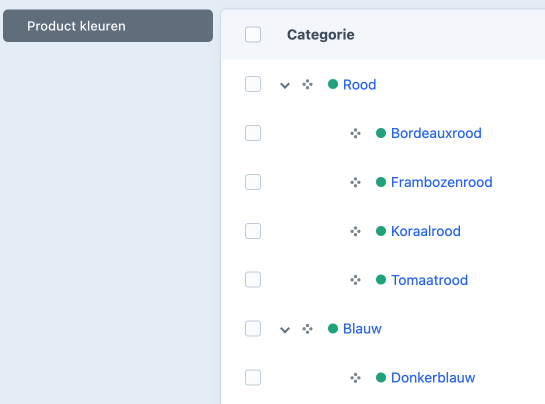The height and width of the screenshot is (404, 545).
Task: Check the box for the Frambozenrood row
Action: [x=253, y=182]
